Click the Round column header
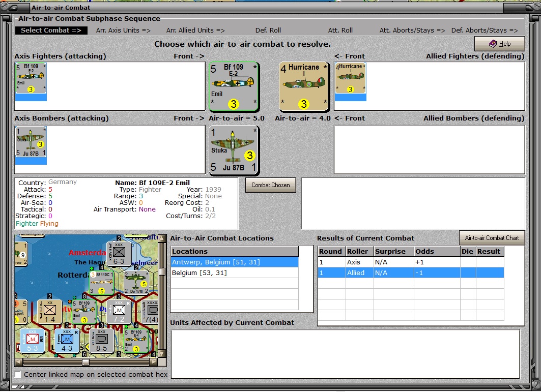This screenshot has height=392, width=541. click(x=331, y=251)
